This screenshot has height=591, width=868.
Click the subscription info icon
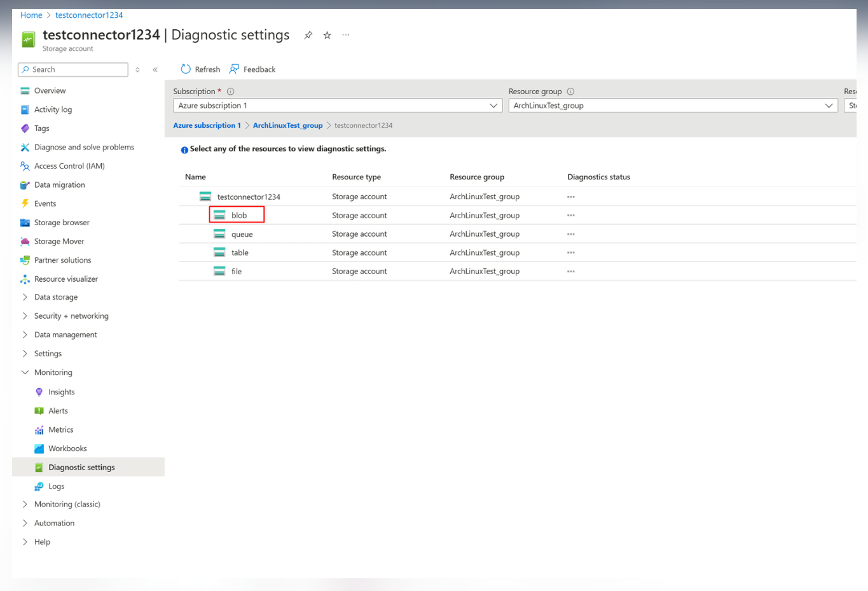tap(231, 92)
